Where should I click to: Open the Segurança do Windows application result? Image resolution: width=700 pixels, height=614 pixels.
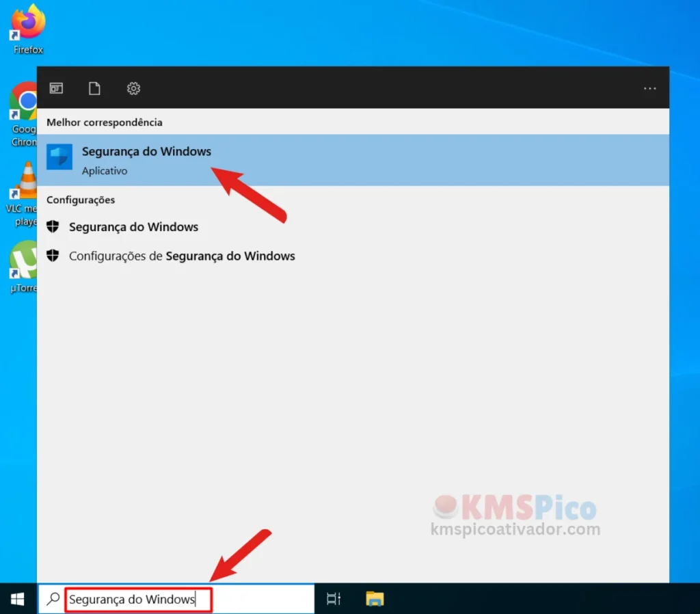(x=146, y=151)
